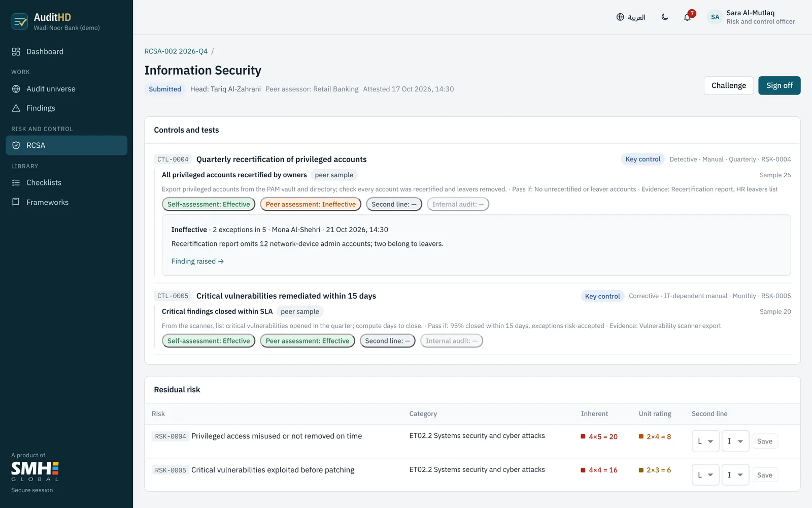The width and height of the screenshot is (812, 508).
Task: Click the RCSA shield icon
Action: (16, 145)
